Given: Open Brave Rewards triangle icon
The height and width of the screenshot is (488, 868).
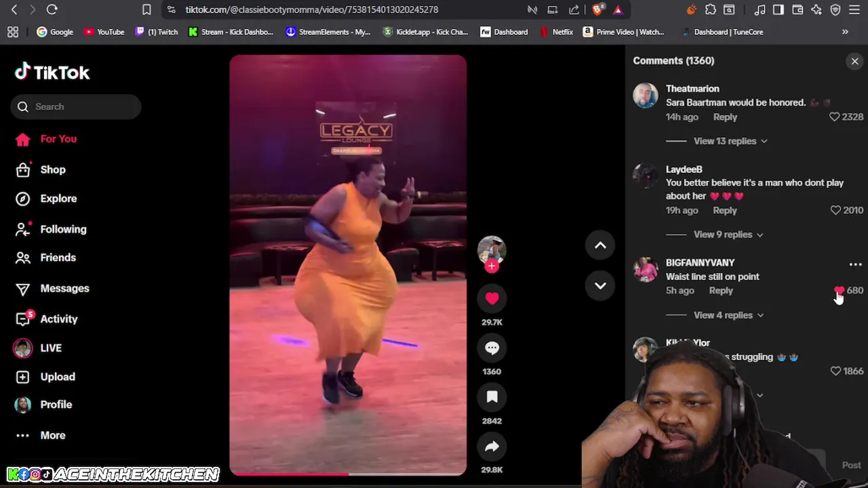Looking at the screenshot, I should point(618,9).
